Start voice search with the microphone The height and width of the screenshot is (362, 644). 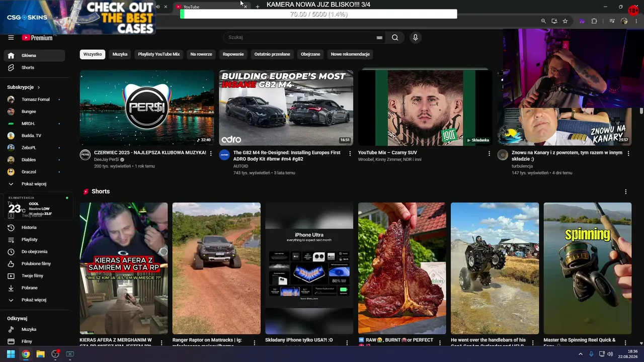(415, 37)
